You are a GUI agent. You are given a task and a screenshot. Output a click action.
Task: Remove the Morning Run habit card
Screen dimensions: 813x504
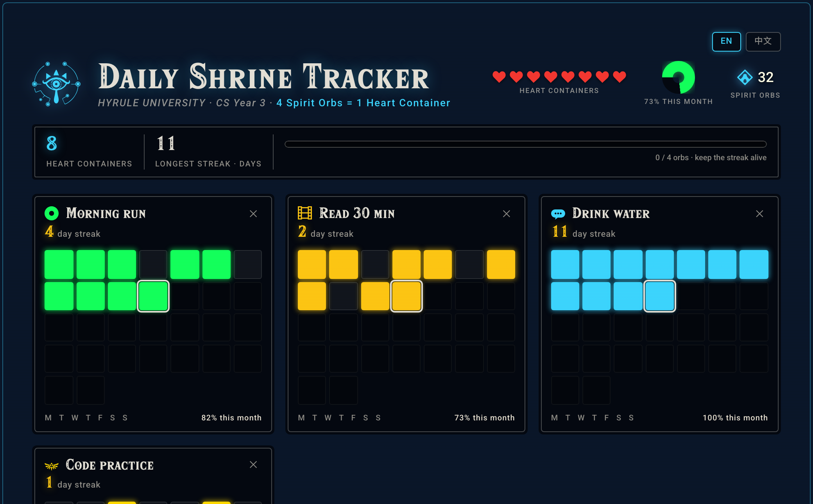253,214
